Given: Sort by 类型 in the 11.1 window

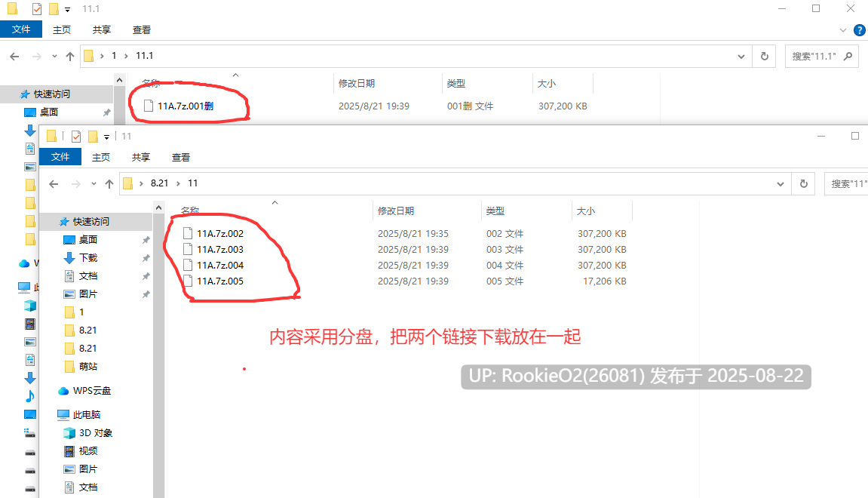Looking at the screenshot, I should coord(456,83).
